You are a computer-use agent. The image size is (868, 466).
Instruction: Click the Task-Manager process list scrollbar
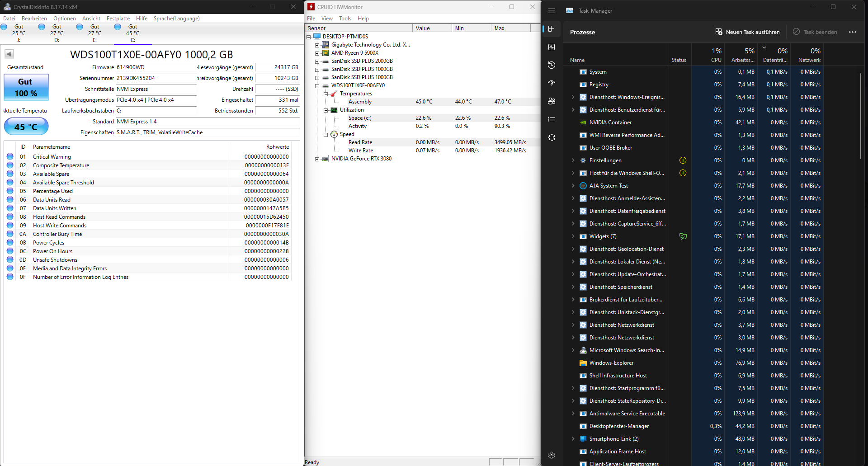pyautogui.click(x=861, y=116)
